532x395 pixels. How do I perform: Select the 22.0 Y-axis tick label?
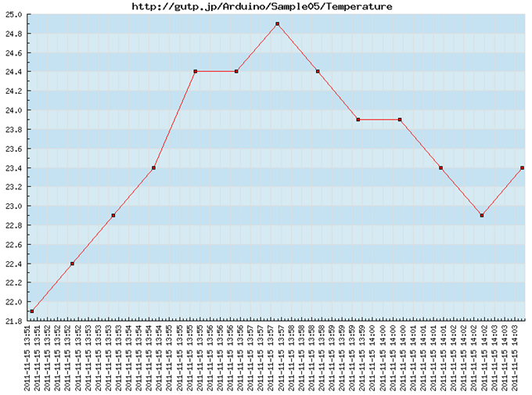pyautogui.click(x=13, y=302)
